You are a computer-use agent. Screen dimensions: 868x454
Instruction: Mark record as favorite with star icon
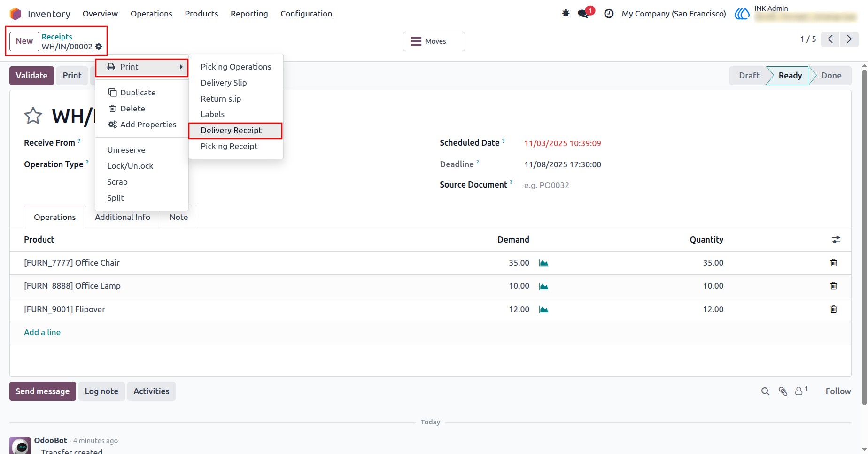pyautogui.click(x=33, y=116)
